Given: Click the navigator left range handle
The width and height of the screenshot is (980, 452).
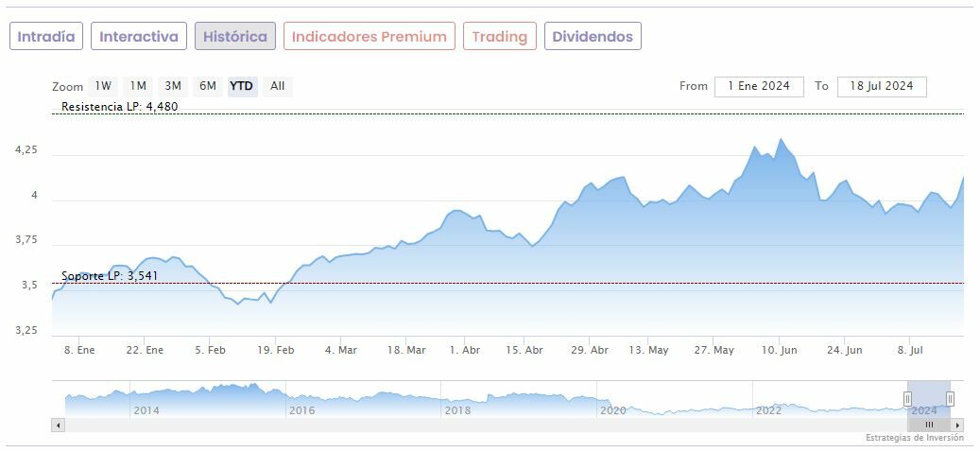Looking at the screenshot, I should [x=908, y=399].
